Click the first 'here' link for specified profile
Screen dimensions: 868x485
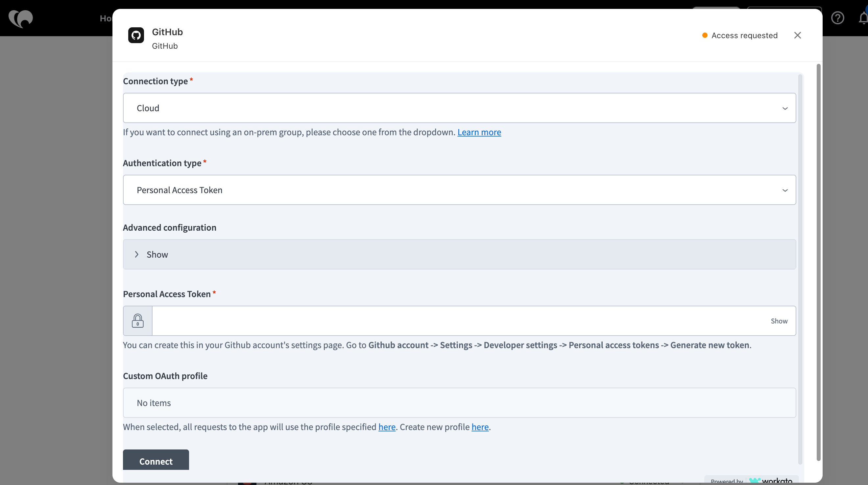[387, 427]
